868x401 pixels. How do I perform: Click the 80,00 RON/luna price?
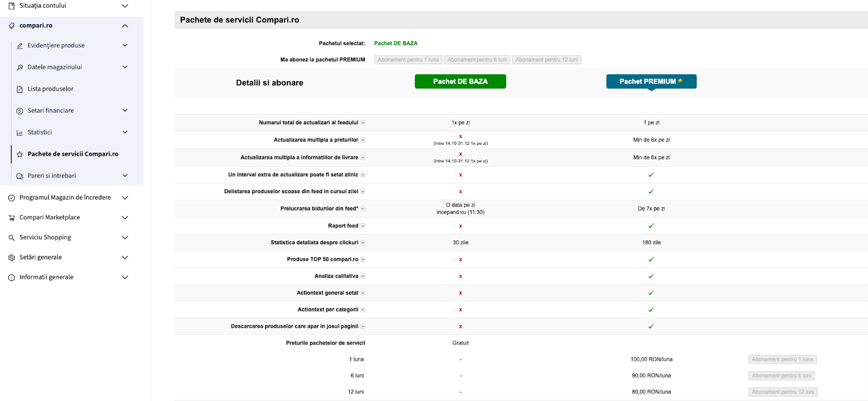click(651, 392)
